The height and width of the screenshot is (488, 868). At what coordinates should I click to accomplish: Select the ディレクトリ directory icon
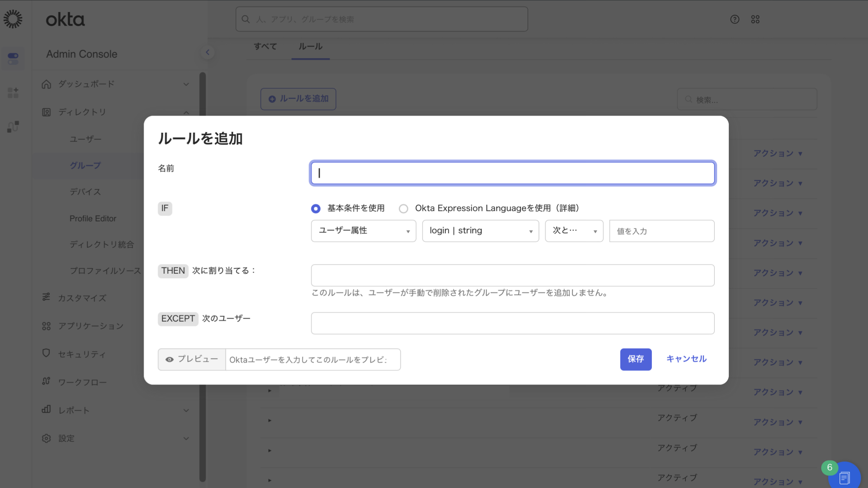point(46,112)
